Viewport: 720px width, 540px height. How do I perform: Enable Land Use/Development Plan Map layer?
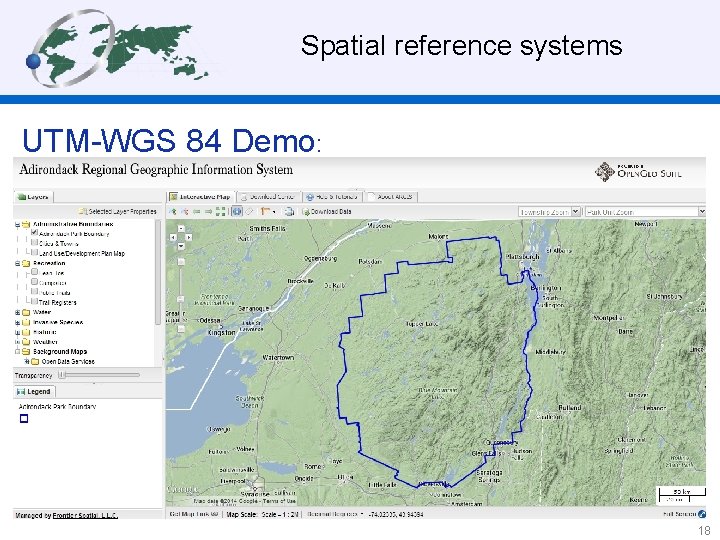click(34, 252)
